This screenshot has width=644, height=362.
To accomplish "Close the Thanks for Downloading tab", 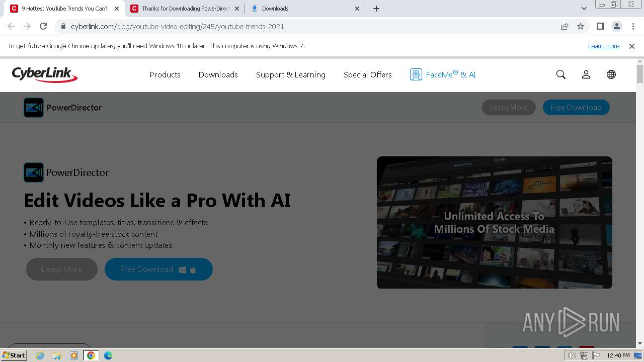I will coord(237,9).
